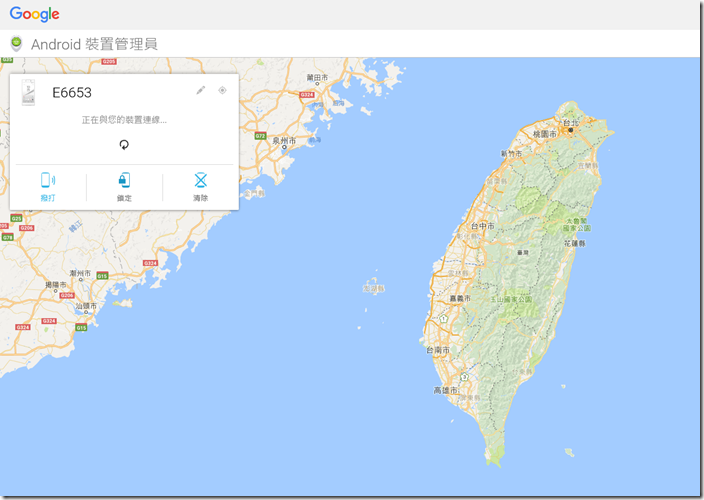Click the 汕頭市 map label
The width and height of the screenshot is (704, 500).
click(86, 306)
